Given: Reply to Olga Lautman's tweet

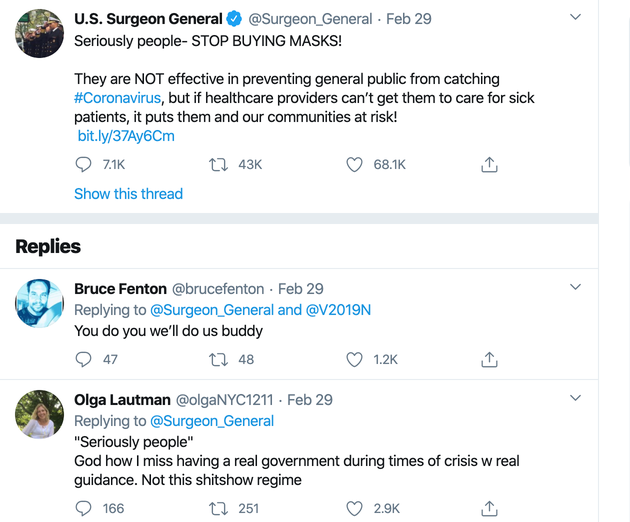Looking at the screenshot, I should (84, 508).
